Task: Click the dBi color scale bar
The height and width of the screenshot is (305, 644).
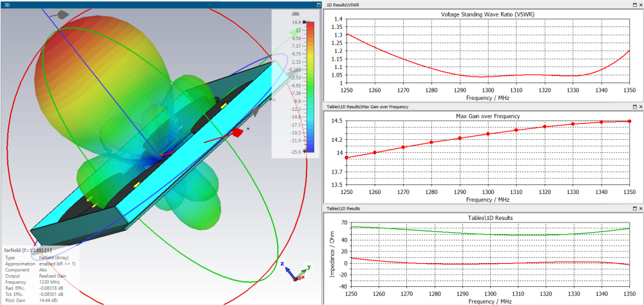Action: [310, 87]
